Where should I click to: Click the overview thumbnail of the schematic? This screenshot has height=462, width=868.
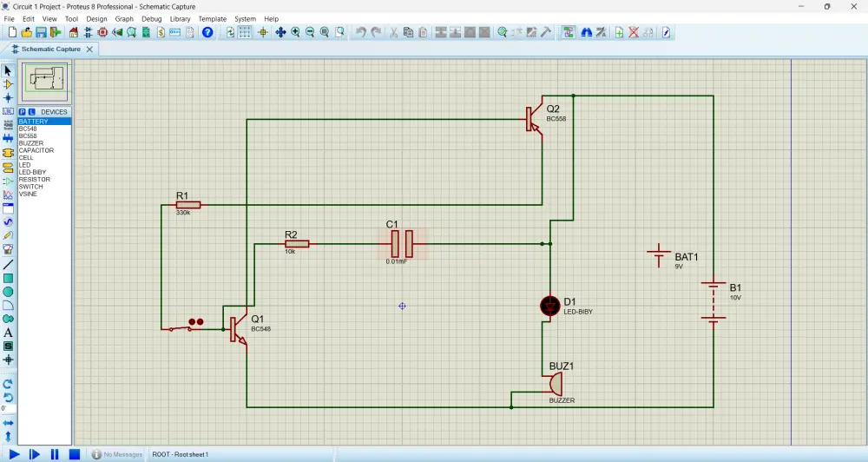(45, 82)
